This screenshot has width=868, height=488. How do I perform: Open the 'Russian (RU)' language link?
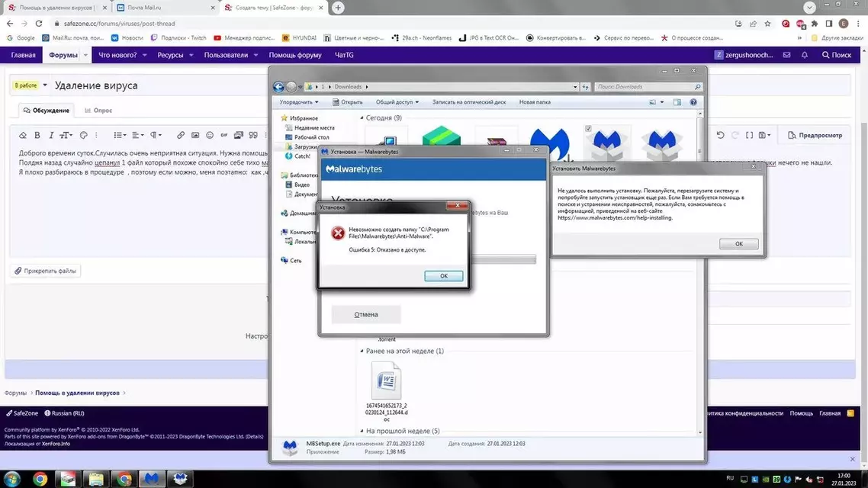click(x=64, y=413)
